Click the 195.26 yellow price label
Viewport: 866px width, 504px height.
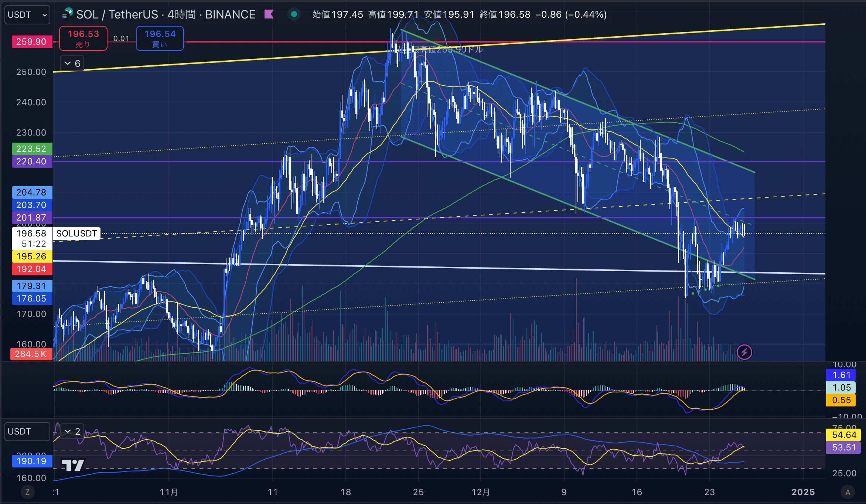[x=31, y=256]
